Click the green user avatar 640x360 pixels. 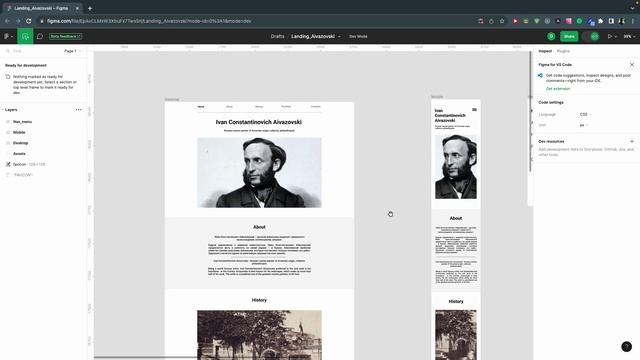pyautogui.click(x=551, y=36)
